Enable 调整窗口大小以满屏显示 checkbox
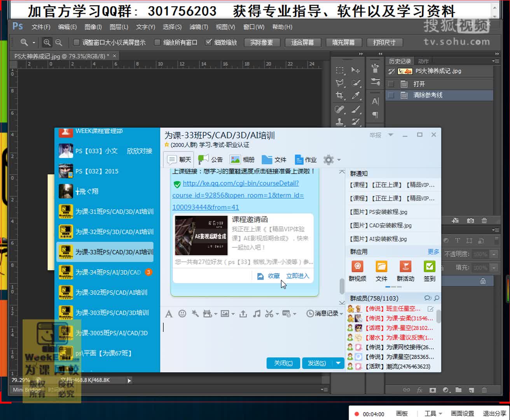 tap(76, 42)
